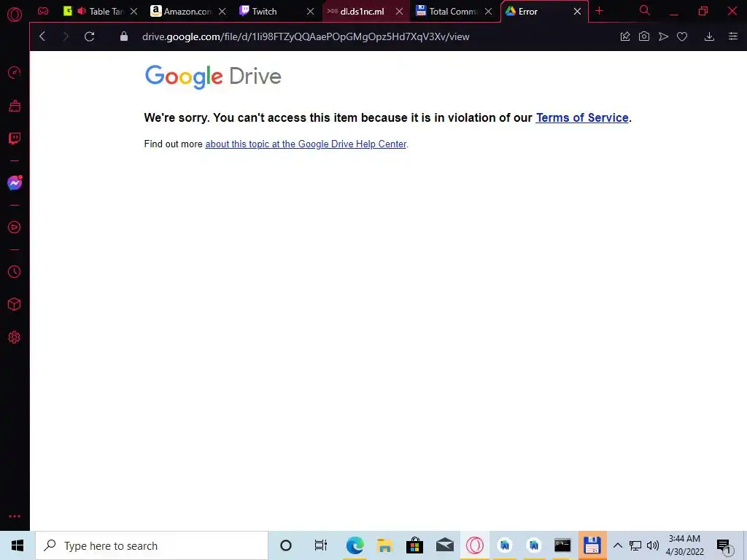This screenshot has width=747, height=560.
Task: View site security lock info
Action: 124,36
